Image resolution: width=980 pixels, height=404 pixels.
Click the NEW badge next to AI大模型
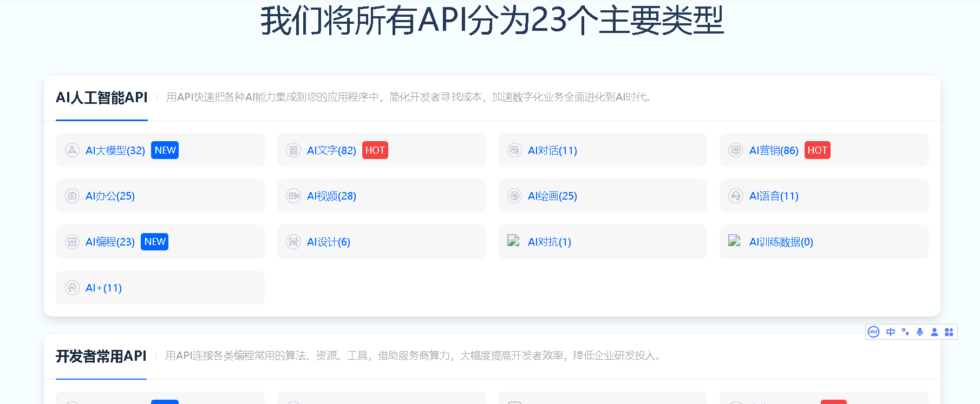(x=165, y=150)
